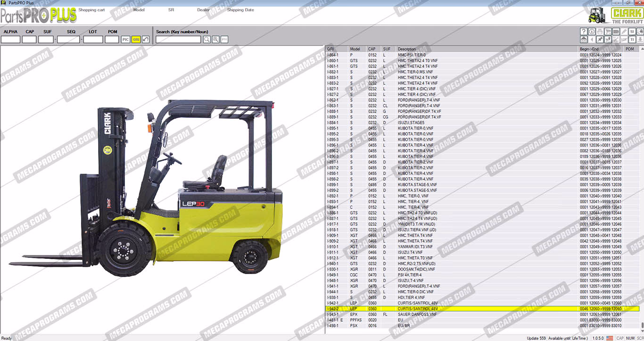Screen dimensions: 644x341
Task: Focus the CAP input field
Action: [x=29, y=40]
